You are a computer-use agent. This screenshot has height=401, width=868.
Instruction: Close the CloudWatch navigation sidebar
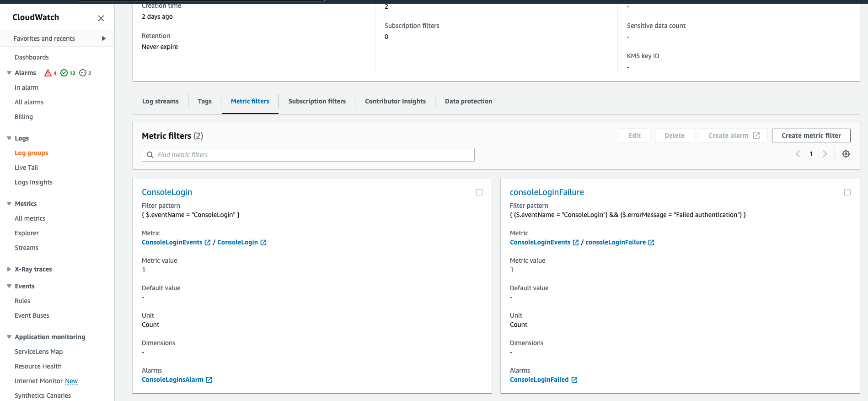101,18
